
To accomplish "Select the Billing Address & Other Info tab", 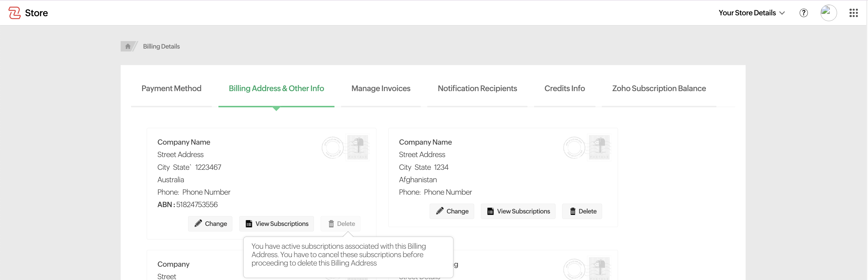I will tap(276, 88).
